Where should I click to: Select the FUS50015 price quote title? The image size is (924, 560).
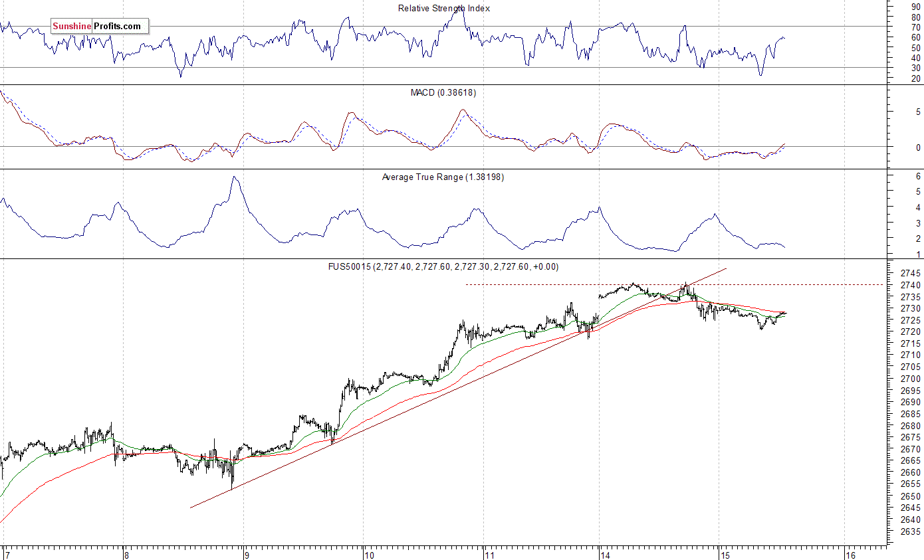(445, 266)
